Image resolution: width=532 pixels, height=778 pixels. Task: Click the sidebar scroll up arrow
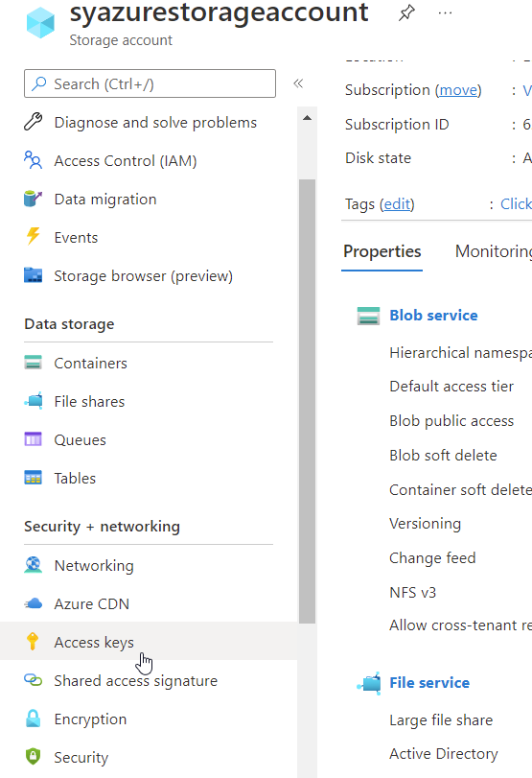(308, 118)
